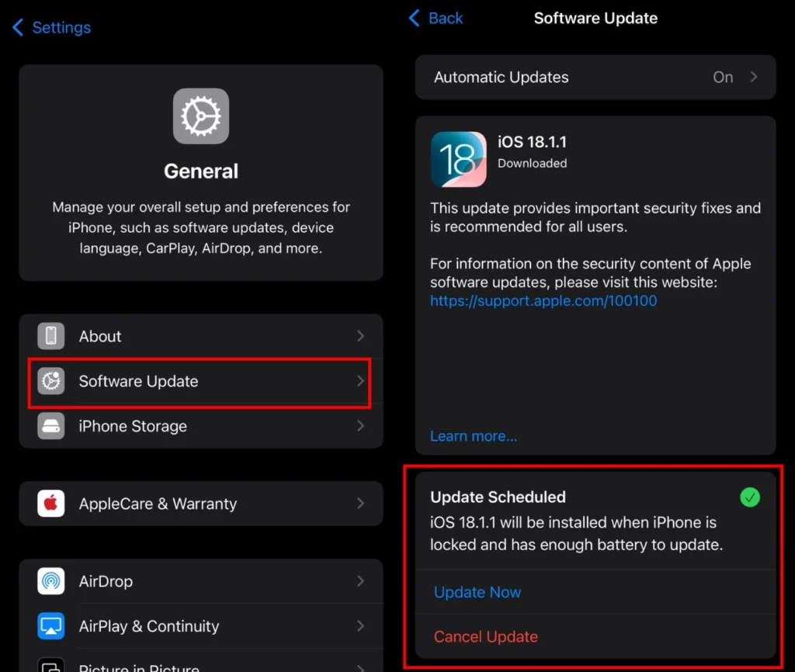Viewport: 795px width, 672px height.
Task: Open the AirDrop settings row
Action: click(x=200, y=581)
